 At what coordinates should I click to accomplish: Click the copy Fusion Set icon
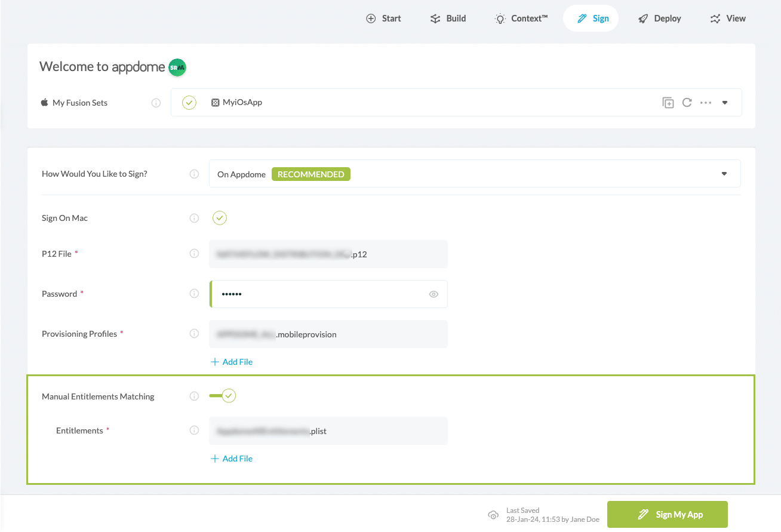click(668, 103)
